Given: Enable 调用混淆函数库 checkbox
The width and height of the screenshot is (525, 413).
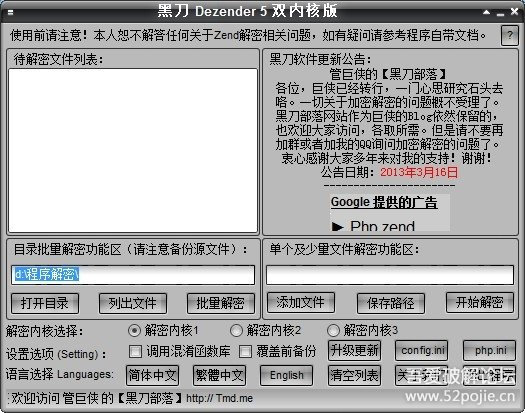Looking at the screenshot, I should (x=135, y=351).
